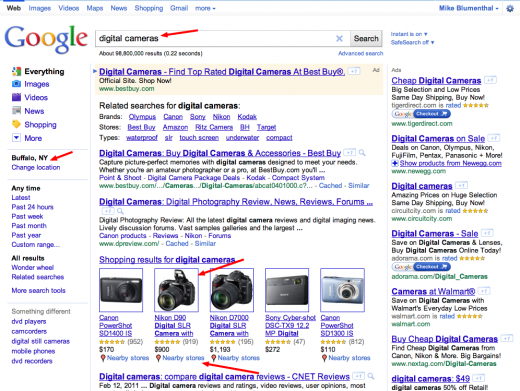
Task: Open the 'Instant is on' dropdown
Action: [409, 34]
